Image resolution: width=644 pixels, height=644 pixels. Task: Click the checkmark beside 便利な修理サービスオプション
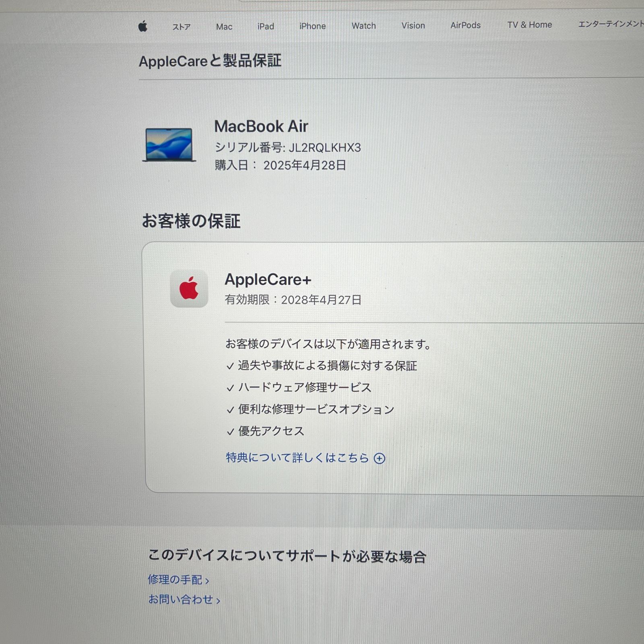tap(230, 409)
